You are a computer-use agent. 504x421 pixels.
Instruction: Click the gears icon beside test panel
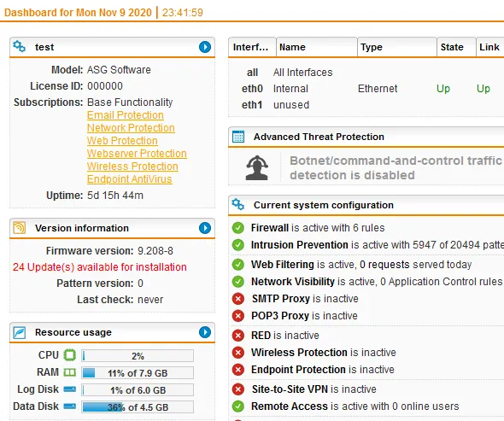click(20, 47)
